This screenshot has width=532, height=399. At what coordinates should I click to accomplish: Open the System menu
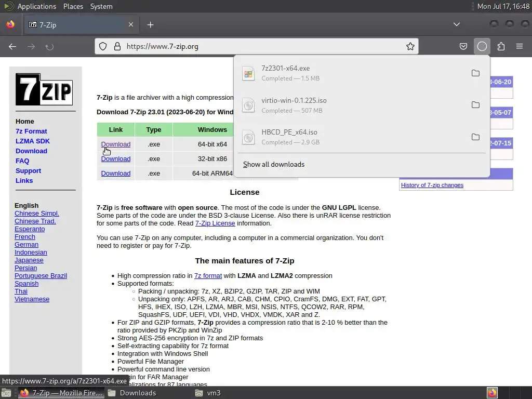point(101,6)
